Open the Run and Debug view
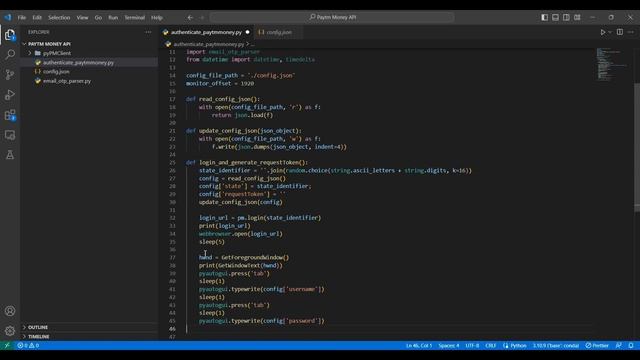The height and width of the screenshot is (360, 640). tap(10, 95)
